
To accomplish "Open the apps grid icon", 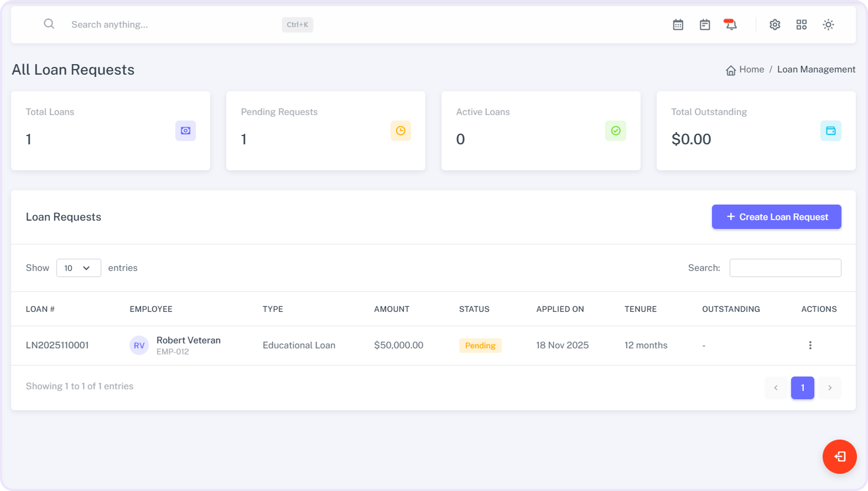I will pos(801,24).
